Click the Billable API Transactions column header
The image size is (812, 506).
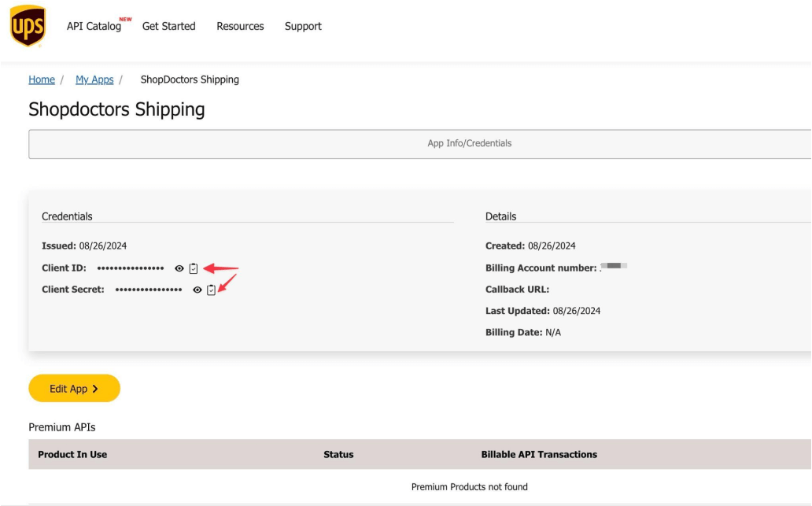pyautogui.click(x=539, y=455)
